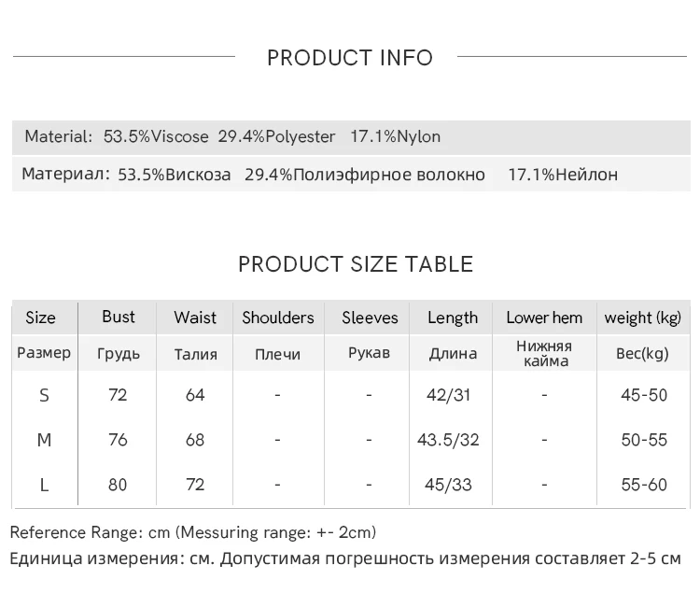
Task: Click the Shoulders column header
Action: pos(278,318)
